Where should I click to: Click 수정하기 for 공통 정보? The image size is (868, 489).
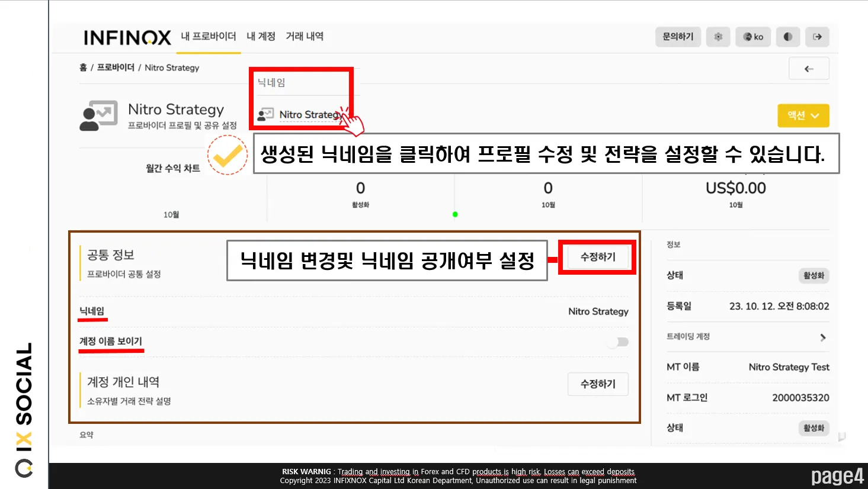point(598,257)
